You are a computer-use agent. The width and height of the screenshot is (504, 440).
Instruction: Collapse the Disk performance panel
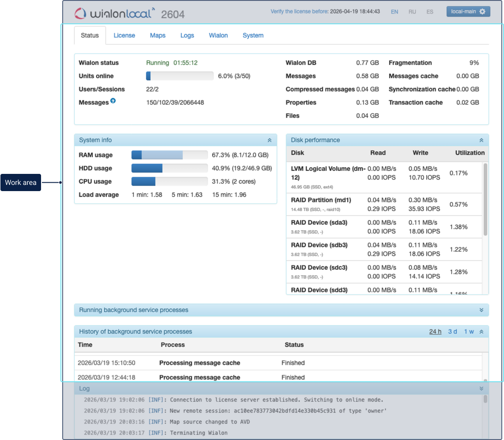[481, 140]
